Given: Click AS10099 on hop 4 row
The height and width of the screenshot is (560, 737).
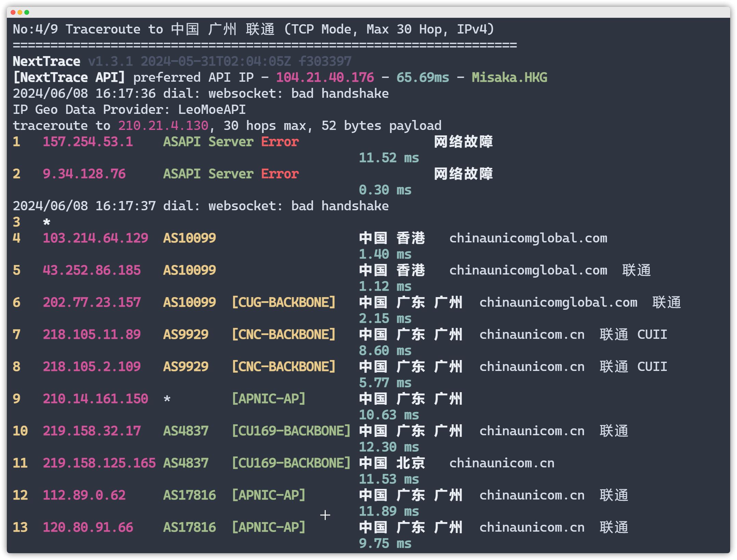Looking at the screenshot, I should tap(190, 238).
